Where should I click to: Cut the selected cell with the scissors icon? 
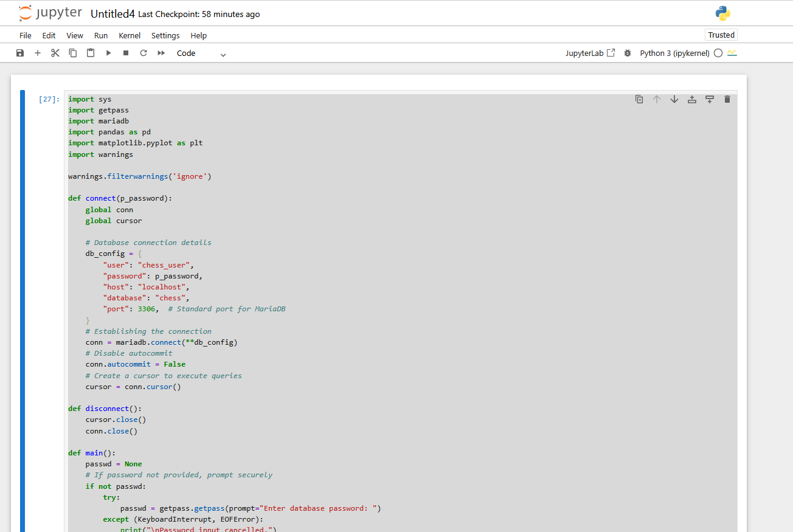[55, 53]
